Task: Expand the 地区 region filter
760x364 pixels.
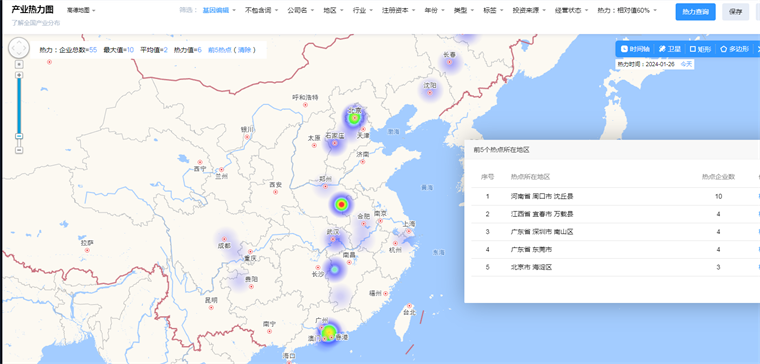Action: click(333, 10)
